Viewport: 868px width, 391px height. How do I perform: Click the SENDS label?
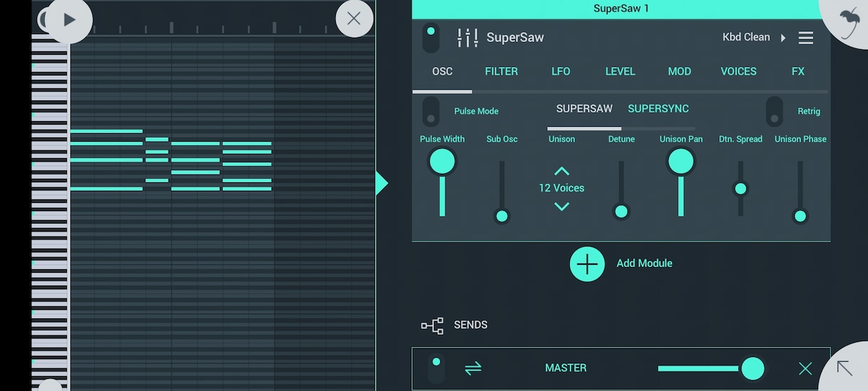[x=470, y=325]
